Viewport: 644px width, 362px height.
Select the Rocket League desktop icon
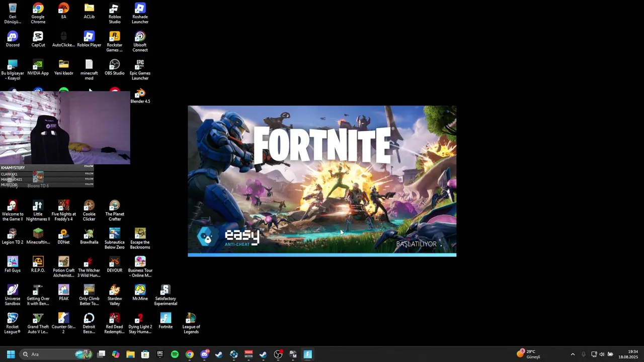[13, 323]
